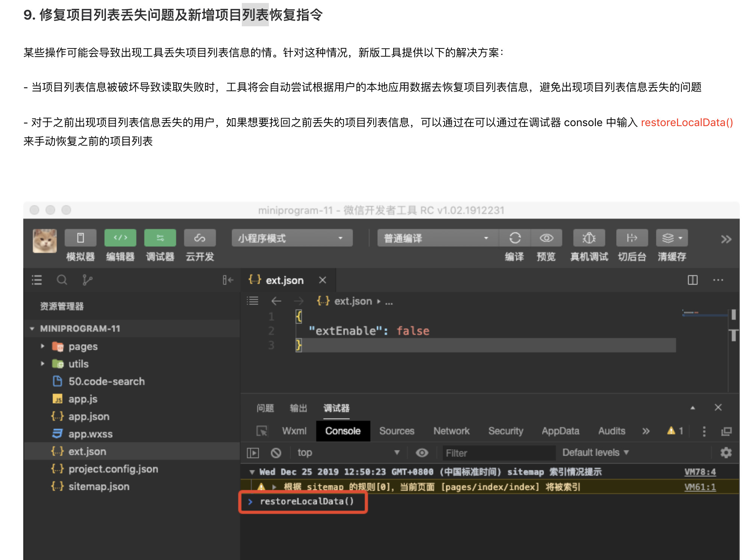Start 真机调试 remote debug bug icon

589,238
